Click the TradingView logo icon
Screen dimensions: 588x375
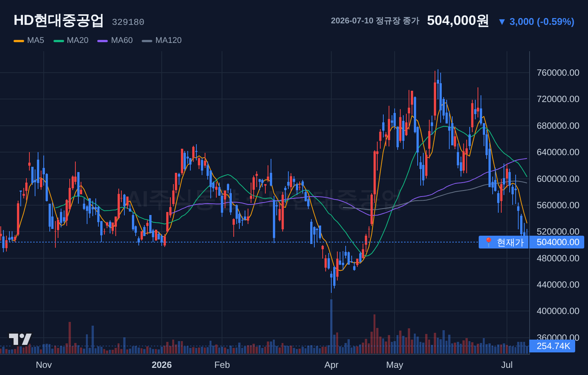tap(20, 339)
